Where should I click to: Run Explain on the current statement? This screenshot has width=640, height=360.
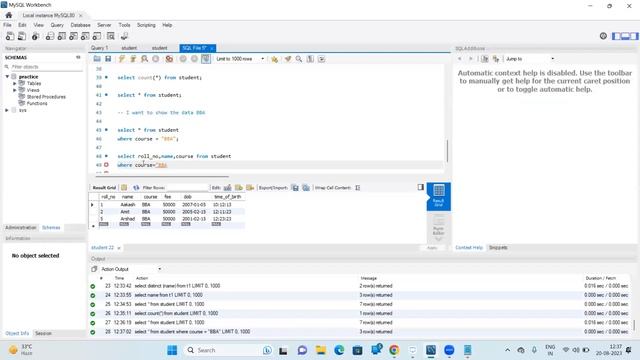click(x=144, y=59)
